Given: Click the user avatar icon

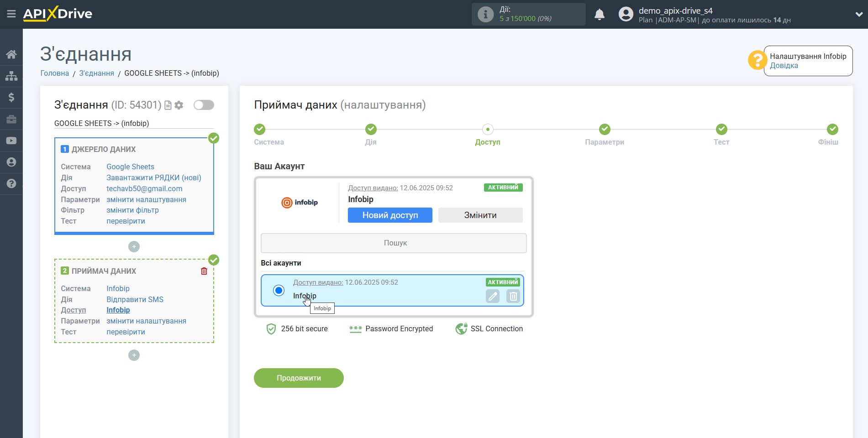Looking at the screenshot, I should [x=626, y=14].
